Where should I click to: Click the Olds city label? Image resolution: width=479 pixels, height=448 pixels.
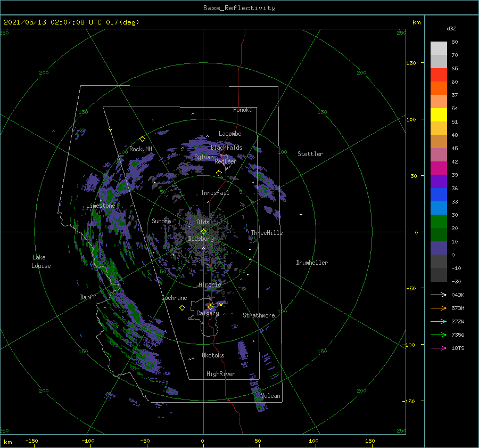(x=203, y=222)
